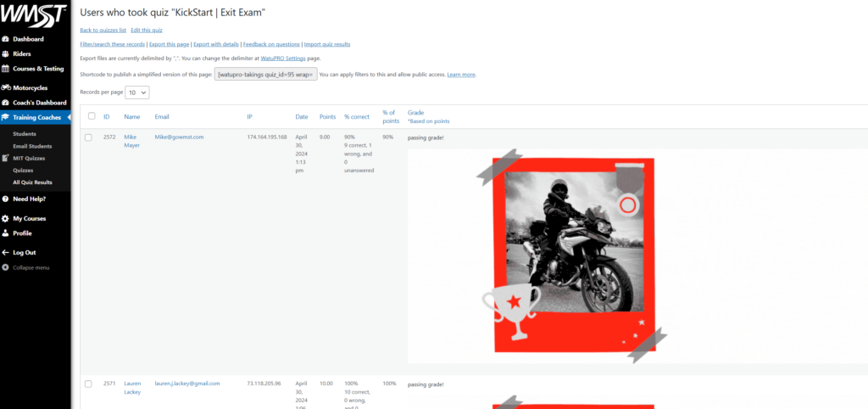Click the Coach's Dashboard icon

[6, 103]
